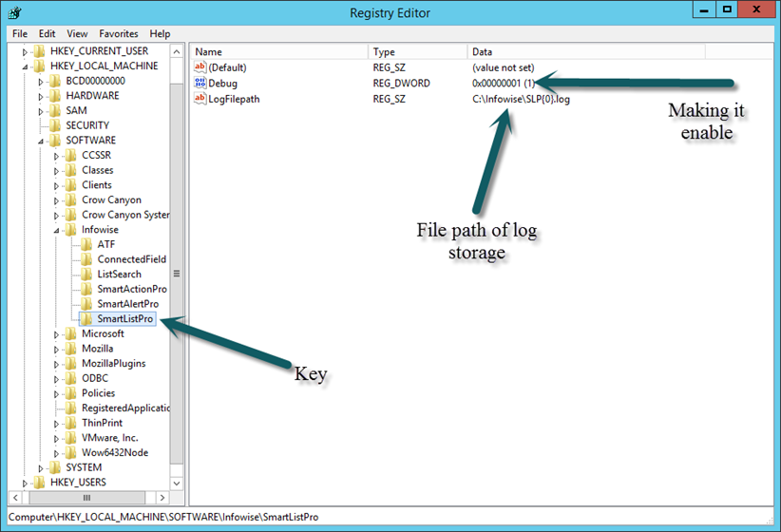Click the Debug DWORD value icon

coord(200,84)
